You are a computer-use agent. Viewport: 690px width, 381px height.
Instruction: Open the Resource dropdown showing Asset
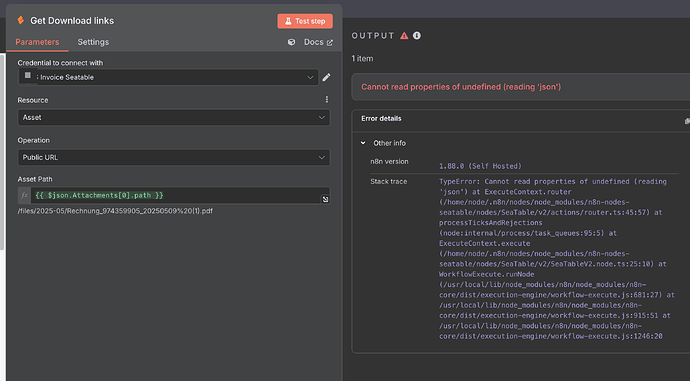coord(174,117)
